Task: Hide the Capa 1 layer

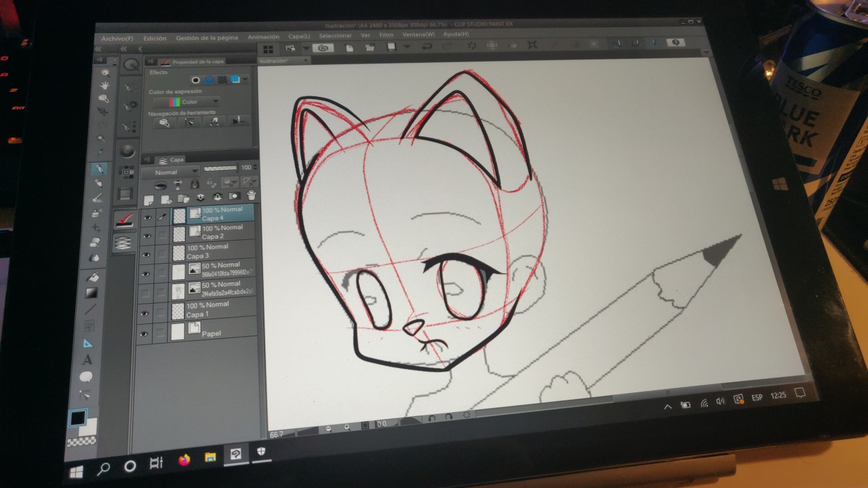Action: pos(144,314)
